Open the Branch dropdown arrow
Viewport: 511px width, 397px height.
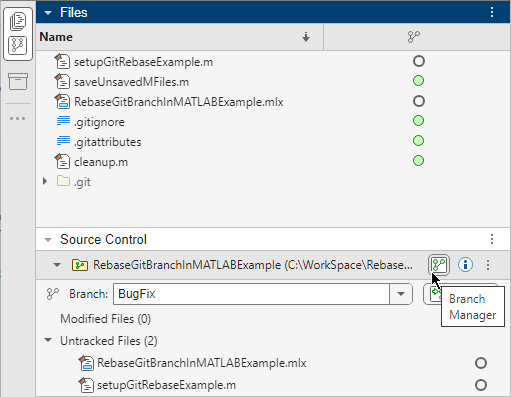pos(401,294)
